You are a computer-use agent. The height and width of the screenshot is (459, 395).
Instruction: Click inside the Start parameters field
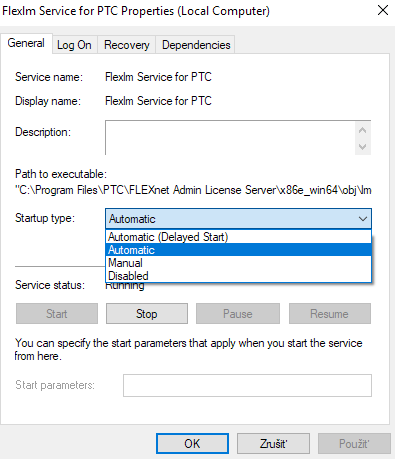coord(247,385)
